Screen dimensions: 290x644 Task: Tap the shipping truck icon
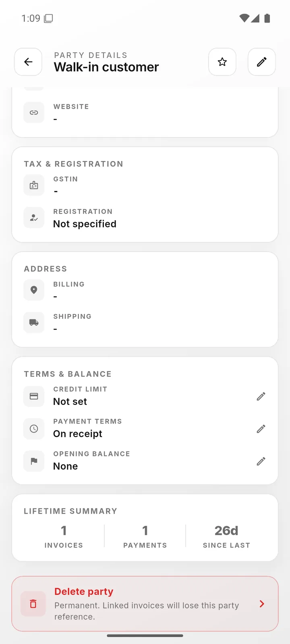click(34, 322)
